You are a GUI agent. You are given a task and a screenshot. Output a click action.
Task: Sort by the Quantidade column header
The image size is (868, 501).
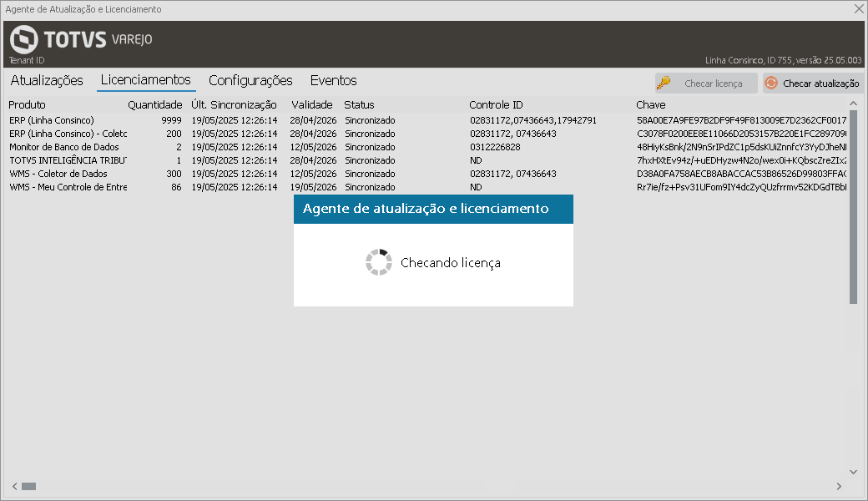click(155, 104)
